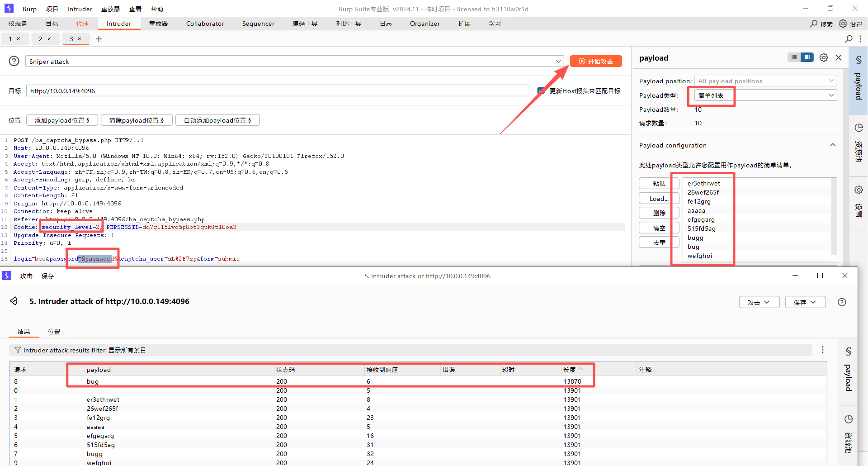868x466 pixels.
Task: Click the 目标 URL input field
Action: pos(278,90)
